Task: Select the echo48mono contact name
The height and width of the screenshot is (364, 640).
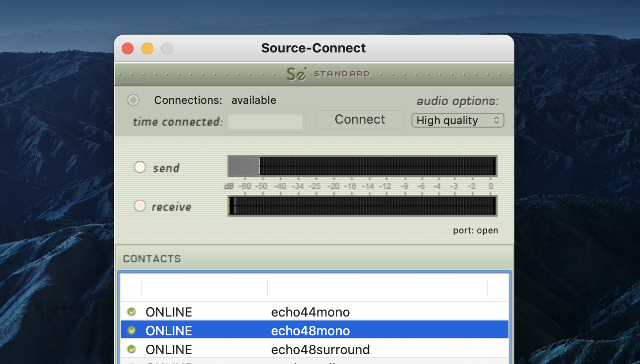Action: pyautogui.click(x=310, y=331)
